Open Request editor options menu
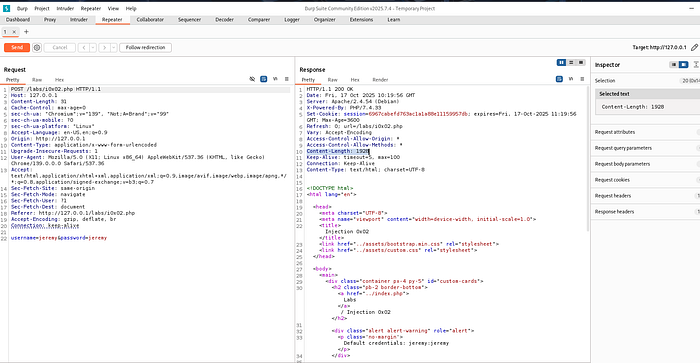Screen dimensions: 700x363 [x=287, y=79]
